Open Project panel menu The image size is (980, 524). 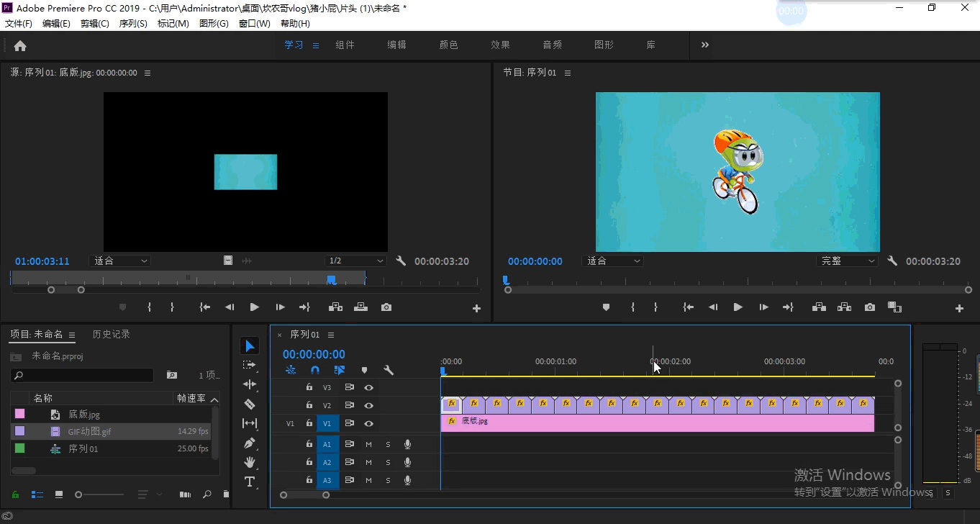click(72, 335)
